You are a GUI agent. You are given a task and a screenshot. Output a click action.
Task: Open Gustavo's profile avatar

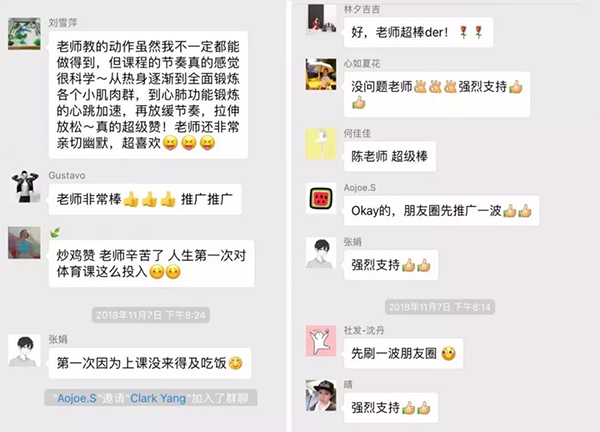[25, 187]
